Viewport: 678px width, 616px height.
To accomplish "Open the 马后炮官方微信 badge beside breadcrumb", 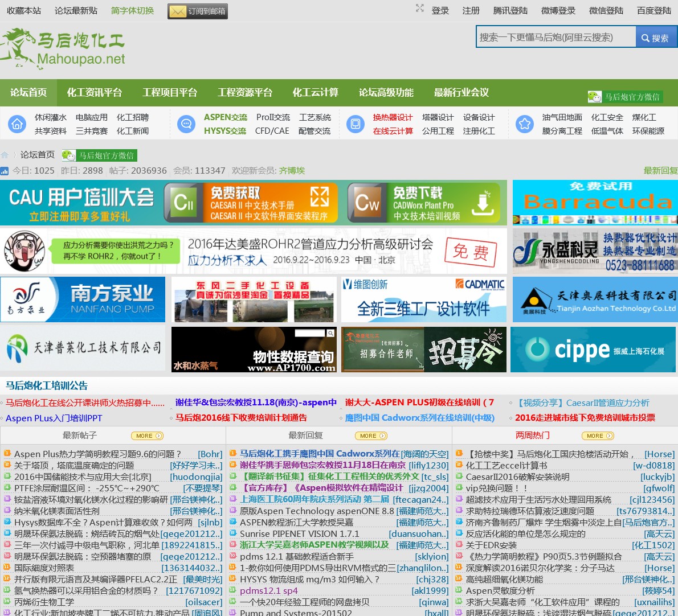I will click(x=100, y=155).
